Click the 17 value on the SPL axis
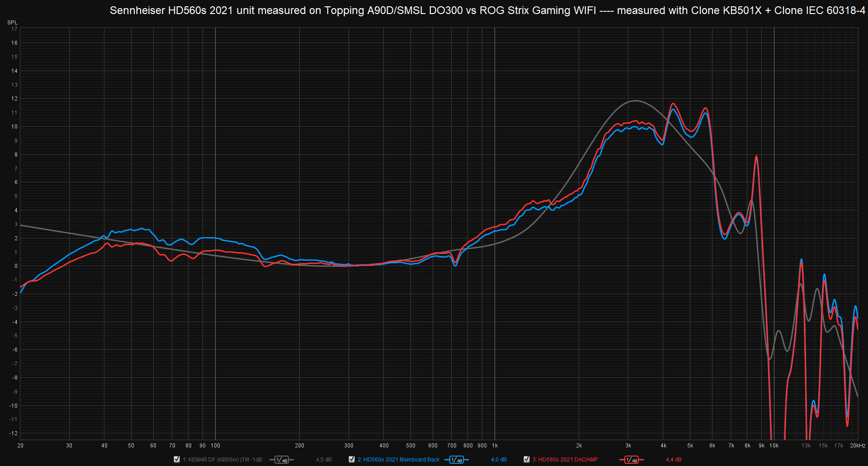The height and width of the screenshot is (466, 868). [x=14, y=29]
